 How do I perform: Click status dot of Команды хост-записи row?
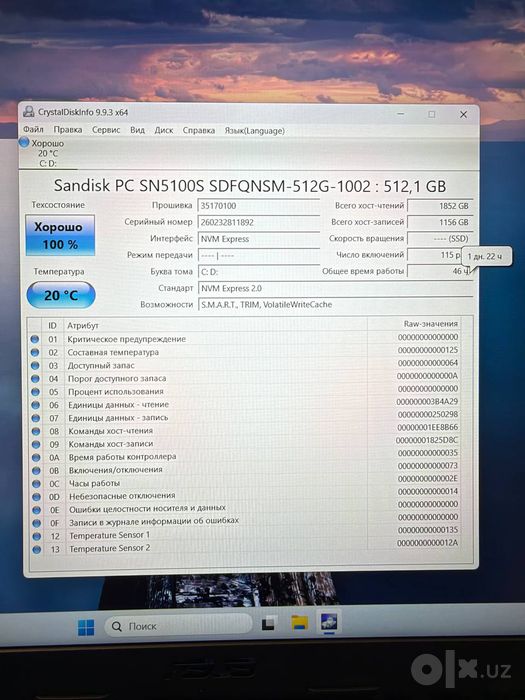(x=36, y=444)
